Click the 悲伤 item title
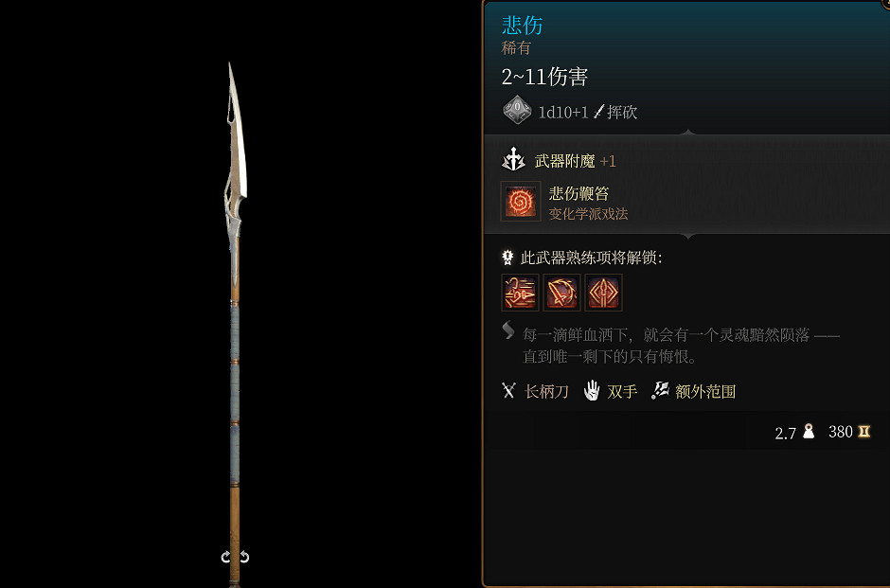Image resolution: width=890 pixels, height=588 pixels. 523,25
